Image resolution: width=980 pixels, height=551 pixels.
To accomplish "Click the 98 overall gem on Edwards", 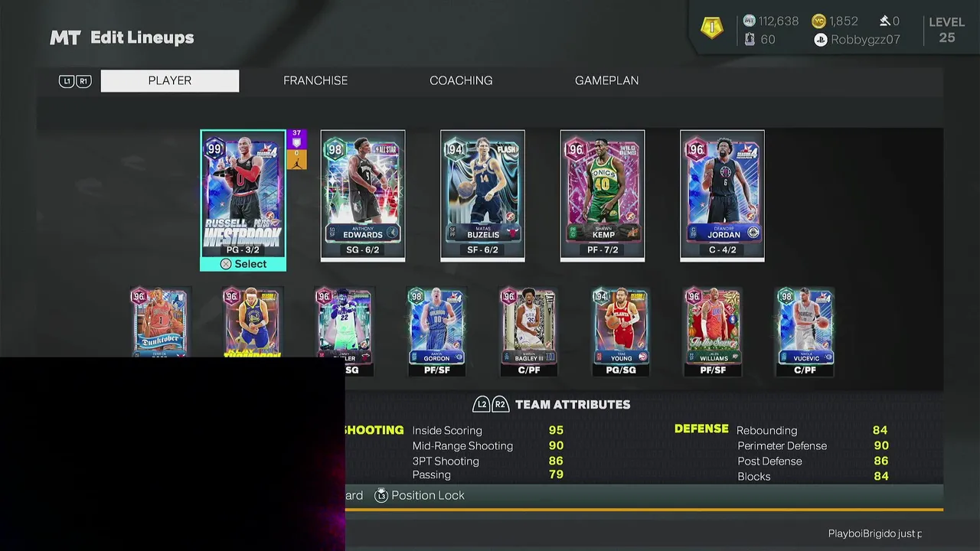I will click(335, 148).
